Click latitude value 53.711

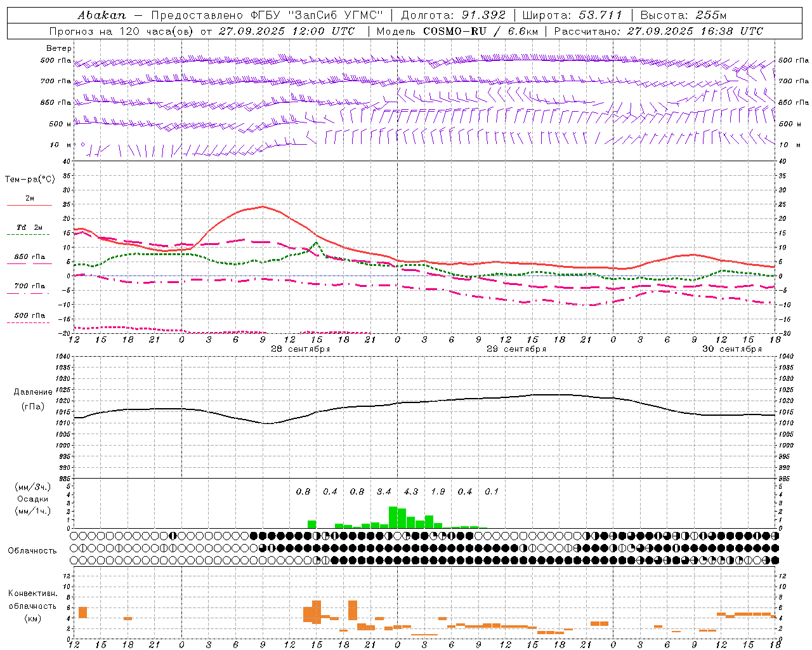pyautogui.click(x=601, y=15)
